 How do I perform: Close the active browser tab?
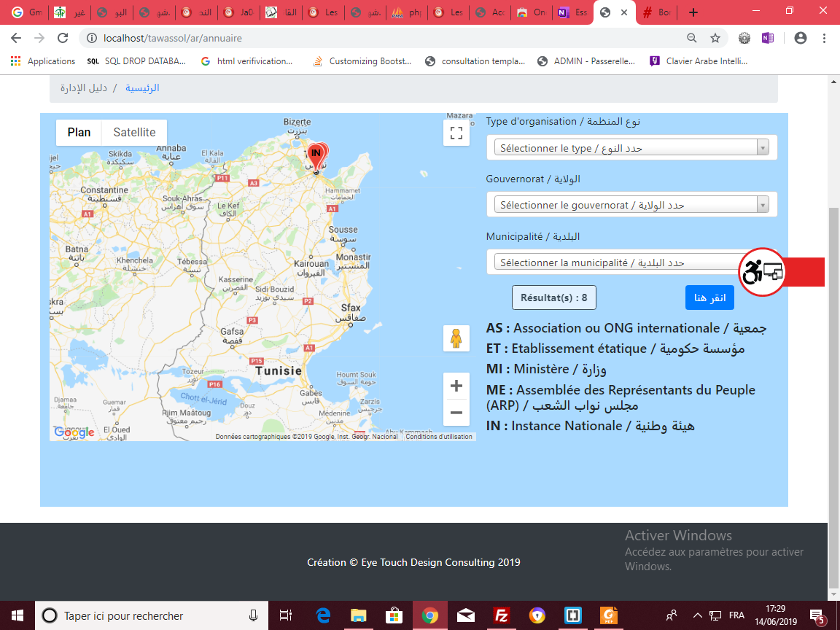[624, 12]
